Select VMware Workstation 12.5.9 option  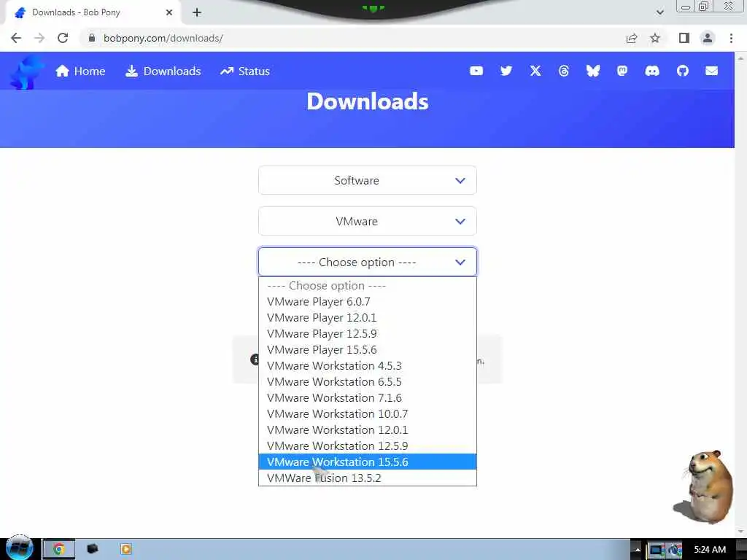(368, 446)
